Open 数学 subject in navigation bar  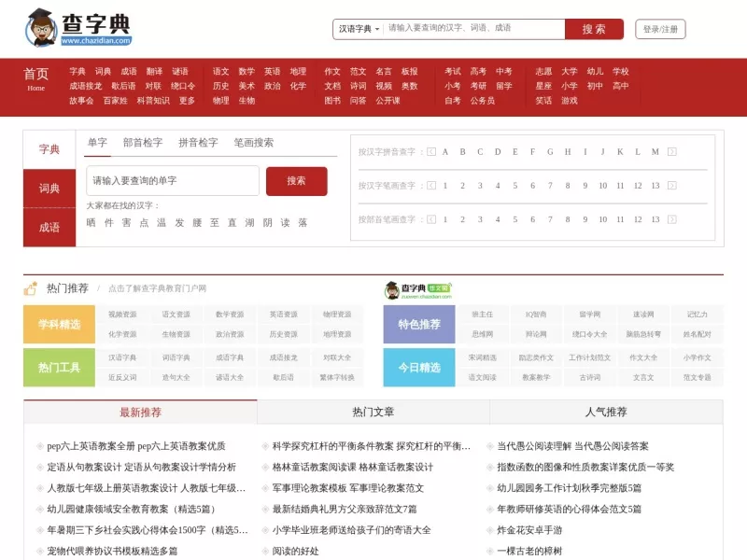pyautogui.click(x=247, y=72)
